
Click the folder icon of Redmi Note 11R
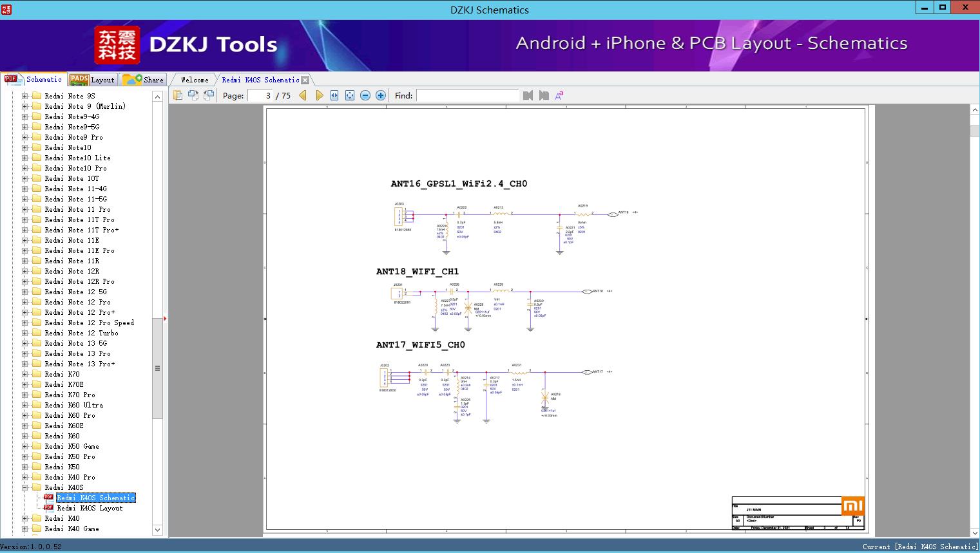[x=37, y=261]
